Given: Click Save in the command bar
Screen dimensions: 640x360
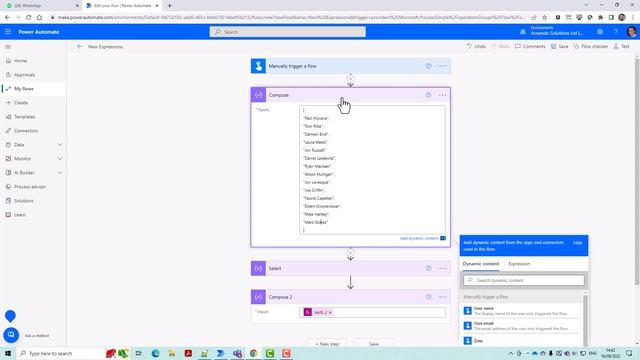Looking at the screenshot, I should (x=560, y=47).
